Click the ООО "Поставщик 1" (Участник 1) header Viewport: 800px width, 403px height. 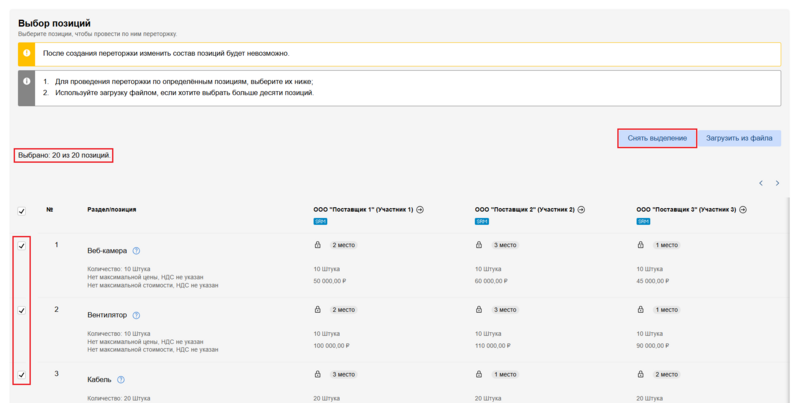(x=363, y=210)
